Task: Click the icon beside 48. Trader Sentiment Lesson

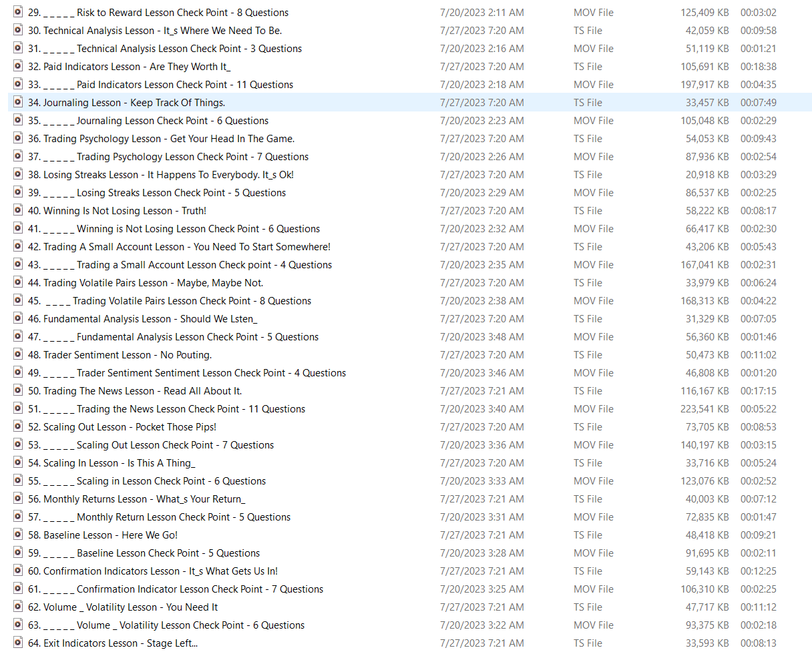Action: (18, 354)
